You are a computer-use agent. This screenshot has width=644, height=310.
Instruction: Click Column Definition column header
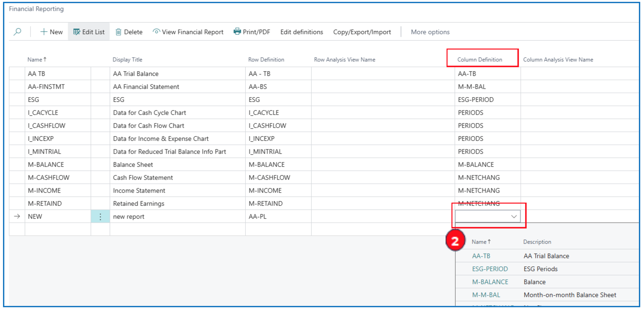pyautogui.click(x=479, y=60)
